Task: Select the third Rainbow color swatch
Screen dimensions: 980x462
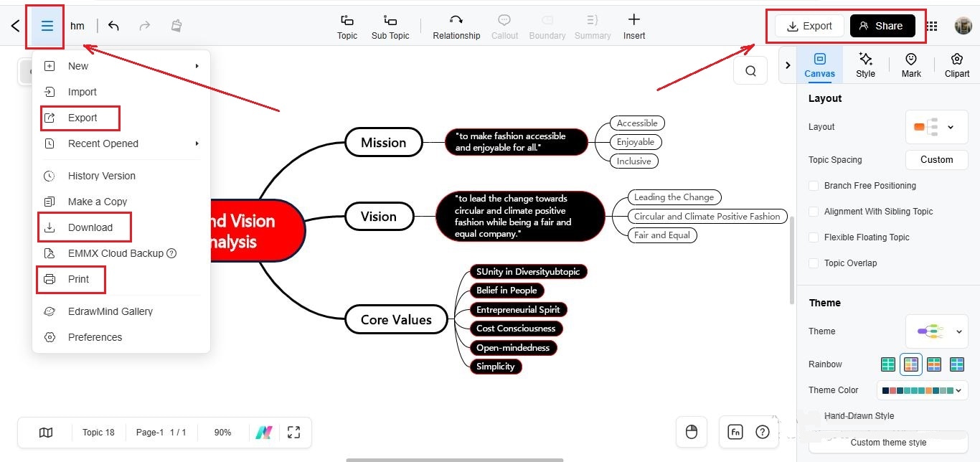Action: click(934, 364)
